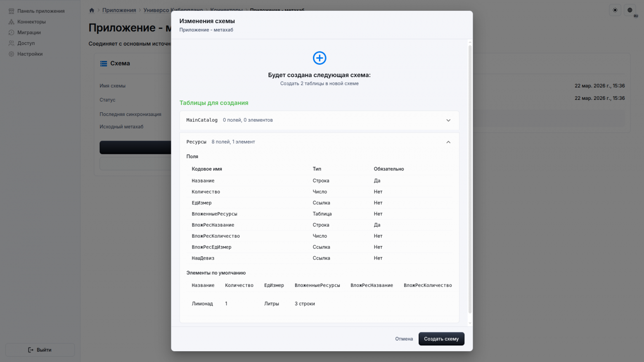Click the blue plus circle icon
Viewport: 644px width, 362px height.
(320, 58)
